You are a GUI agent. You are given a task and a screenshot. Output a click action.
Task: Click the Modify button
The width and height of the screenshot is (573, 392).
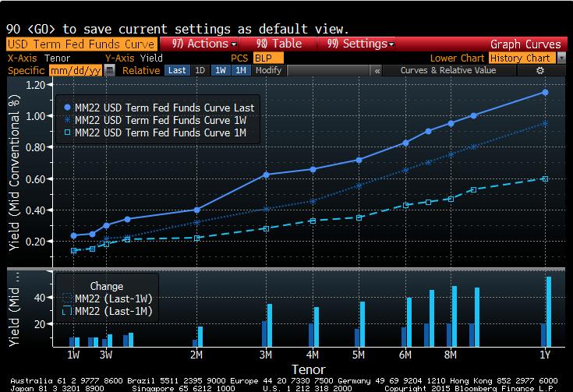coord(269,70)
